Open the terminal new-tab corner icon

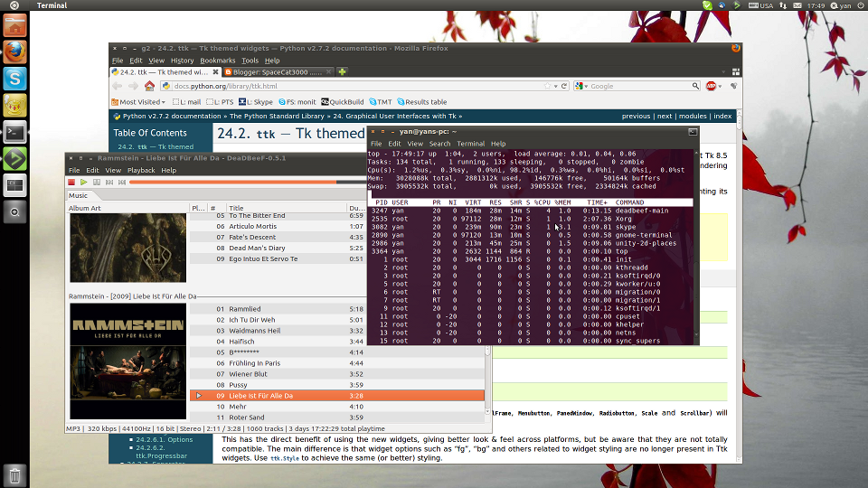(693, 132)
